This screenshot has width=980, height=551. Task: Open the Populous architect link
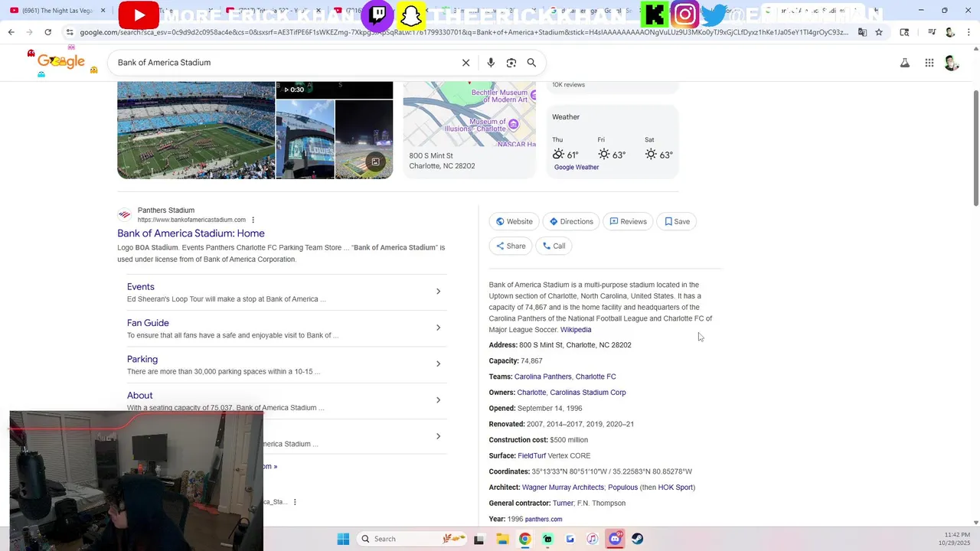[x=622, y=487]
